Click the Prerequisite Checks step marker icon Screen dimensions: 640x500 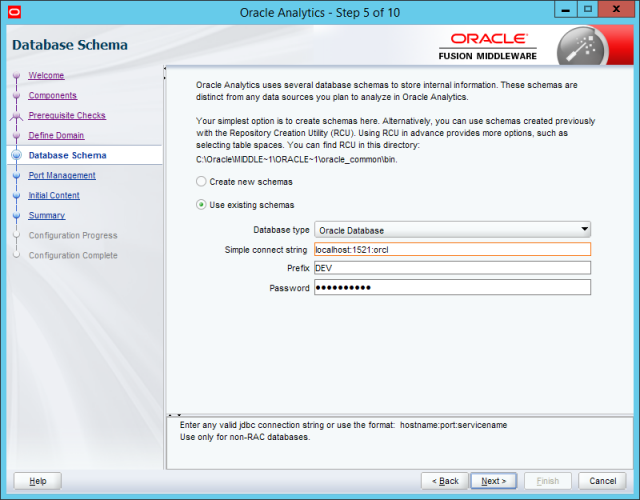coord(16,116)
